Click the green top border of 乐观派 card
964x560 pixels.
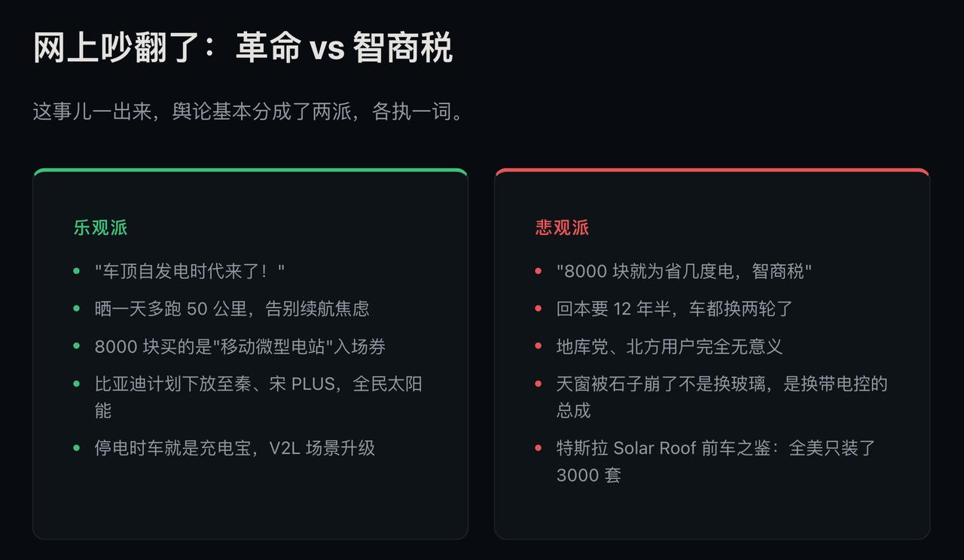pos(251,170)
